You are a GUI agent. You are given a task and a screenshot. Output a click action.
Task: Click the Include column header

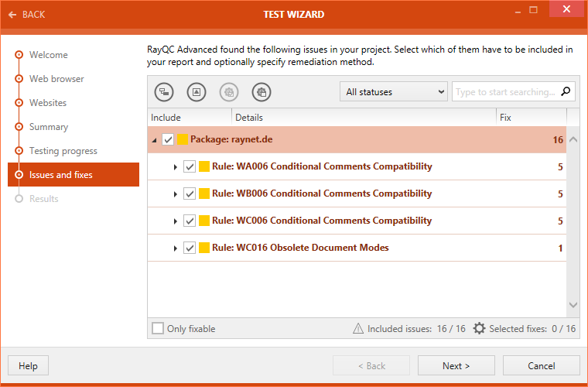coord(190,118)
